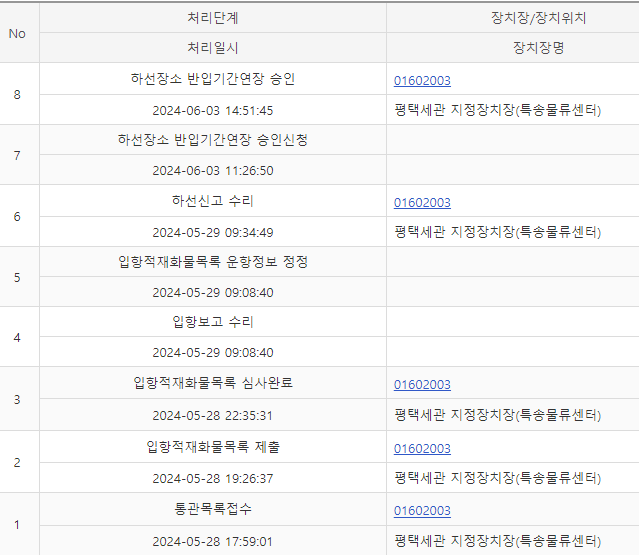Open the 01602003 link in row 8
The image size is (639, 555).
click(422, 81)
